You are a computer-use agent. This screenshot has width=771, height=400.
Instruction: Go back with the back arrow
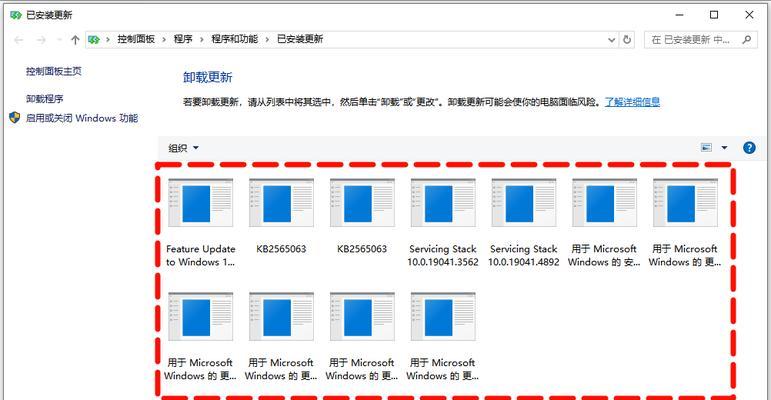click(x=19, y=40)
